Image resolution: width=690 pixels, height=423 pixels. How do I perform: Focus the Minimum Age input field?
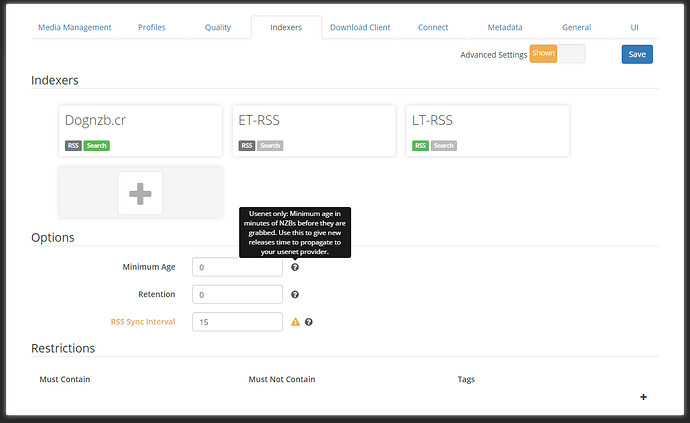click(x=237, y=267)
